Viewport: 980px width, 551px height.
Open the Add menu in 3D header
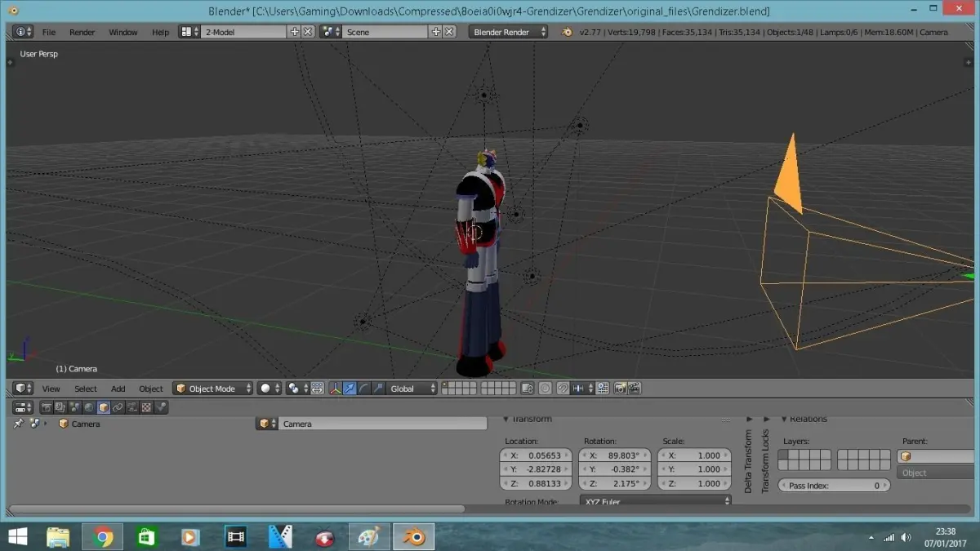(x=118, y=389)
